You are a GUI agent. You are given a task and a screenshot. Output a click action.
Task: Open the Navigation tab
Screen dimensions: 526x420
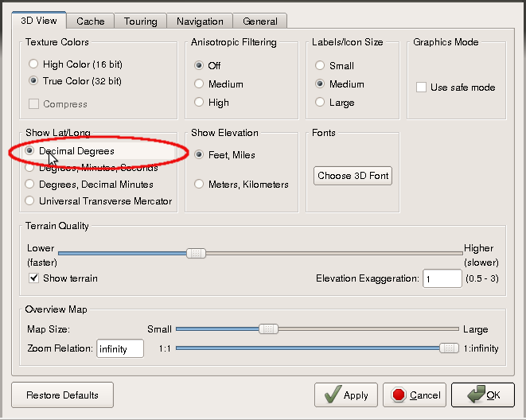[x=200, y=21]
